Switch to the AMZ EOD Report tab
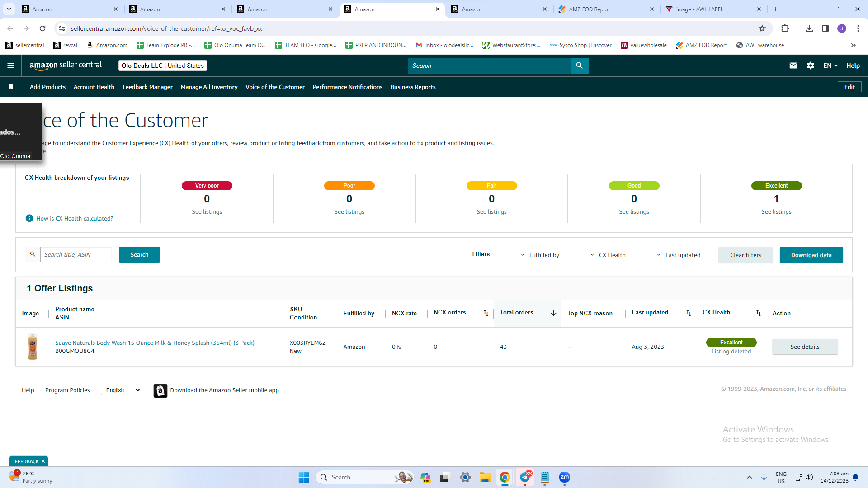 pos(606,9)
